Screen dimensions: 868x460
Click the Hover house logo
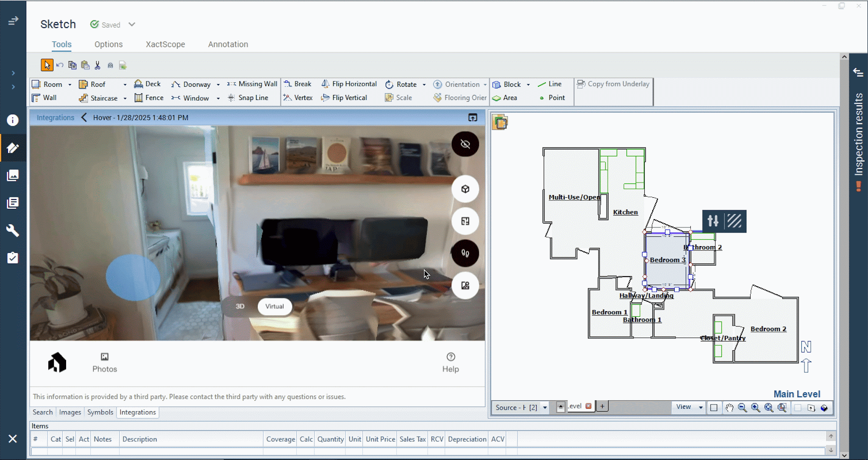point(57,363)
